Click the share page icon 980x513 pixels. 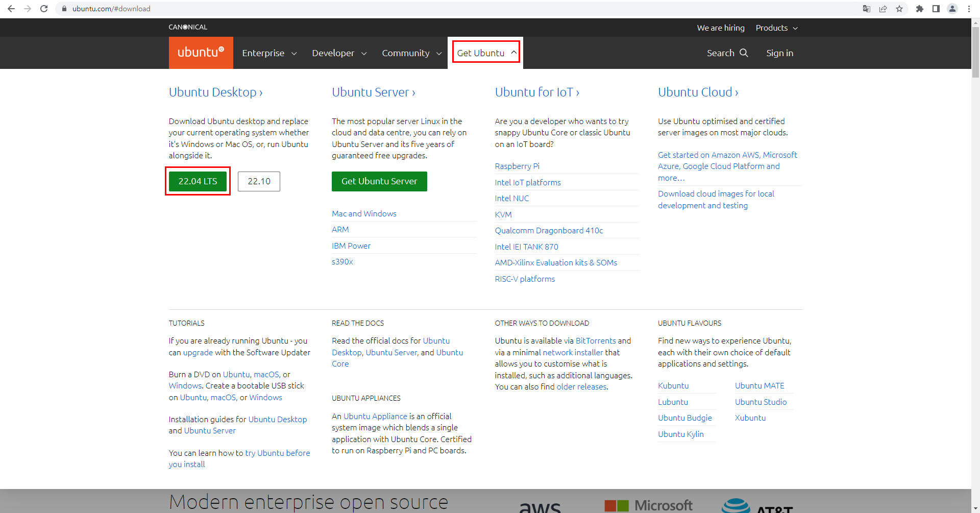883,9
